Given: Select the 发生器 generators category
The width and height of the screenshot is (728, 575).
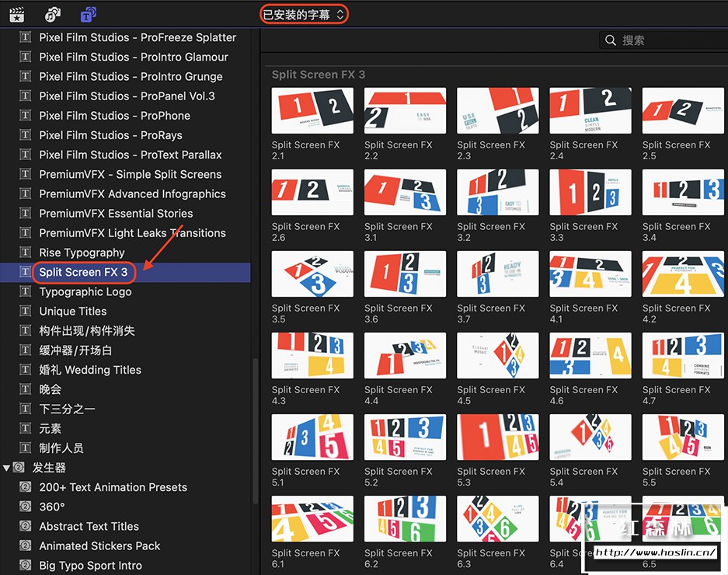Looking at the screenshot, I should (49, 468).
